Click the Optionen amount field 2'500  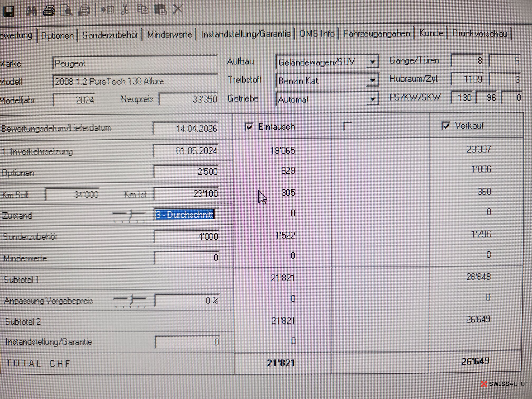[186, 172]
